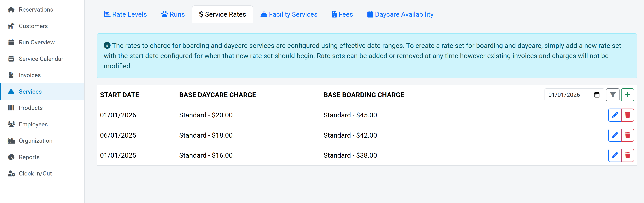This screenshot has width=644, height=203.
Task: Click the Run Overview calendar icon
Action: 11,42
